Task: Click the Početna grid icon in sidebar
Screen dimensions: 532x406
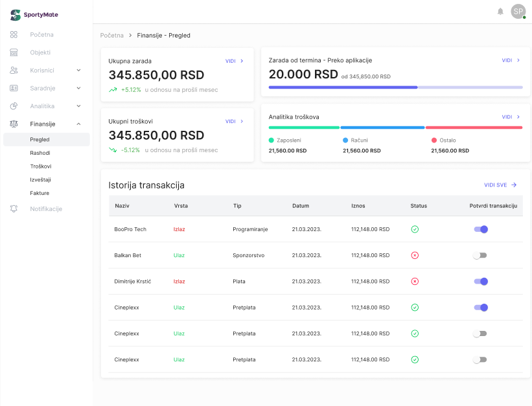Action: tap(14, 34)
